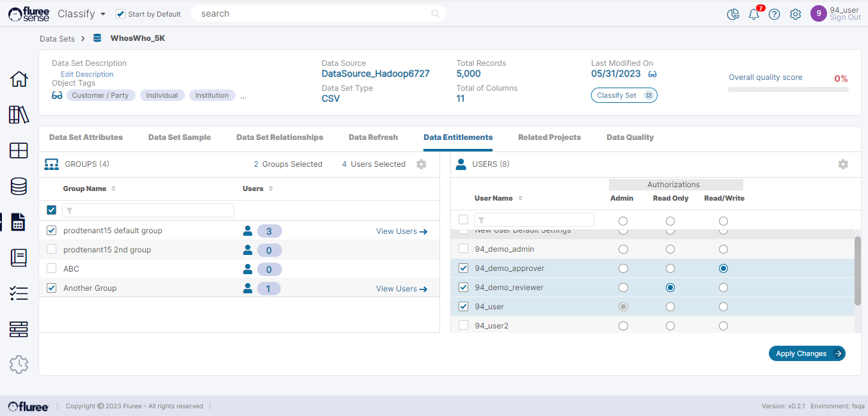The height and width of the screenshot is (416, 868).
Task: Click the users list vertical scrollbar
Action: pyautogui.click(x=858, y=271)
